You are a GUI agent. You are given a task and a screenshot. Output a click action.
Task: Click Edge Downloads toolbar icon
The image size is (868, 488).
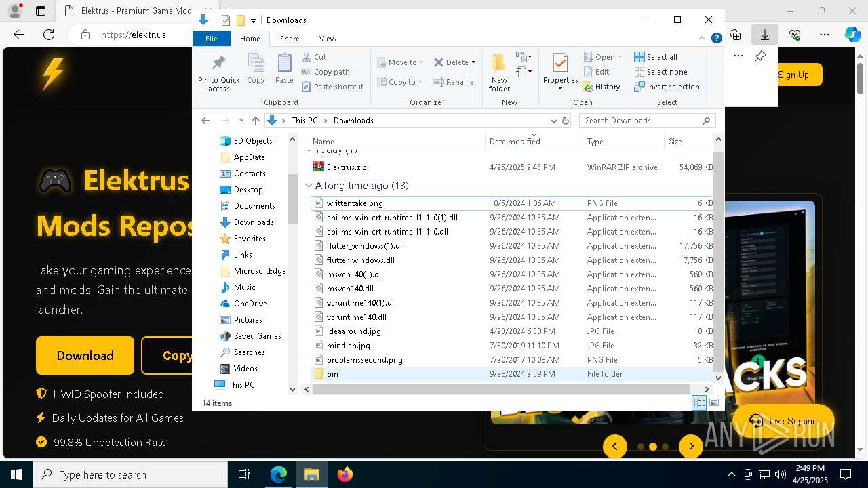tap(765, 35)
